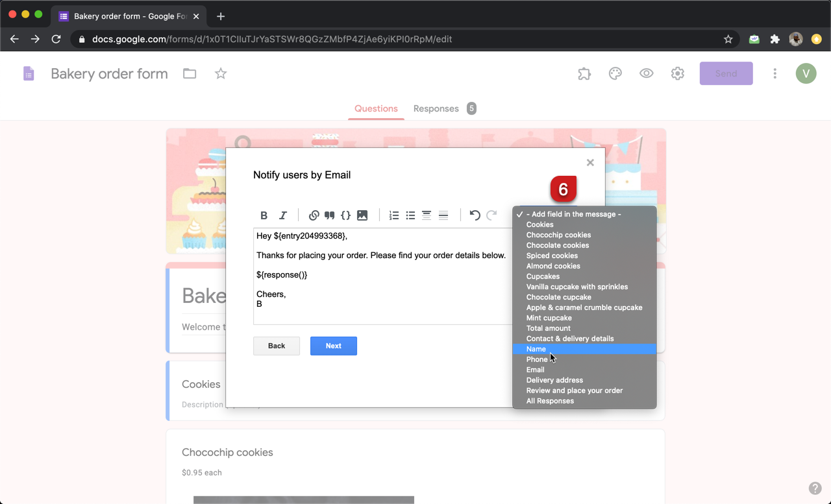Select Name from the field list
This screenshot has width=831, height=504.
[x=536, y=348]
